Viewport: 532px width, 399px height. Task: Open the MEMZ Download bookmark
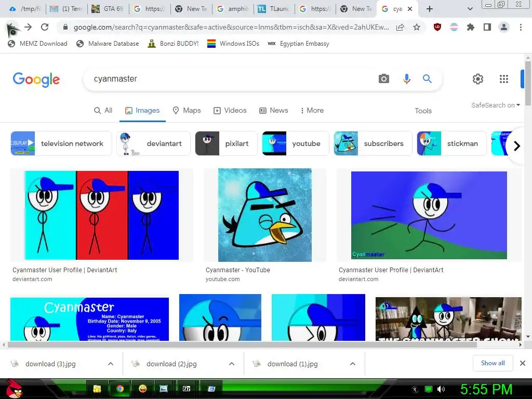[x=37, y=44]
